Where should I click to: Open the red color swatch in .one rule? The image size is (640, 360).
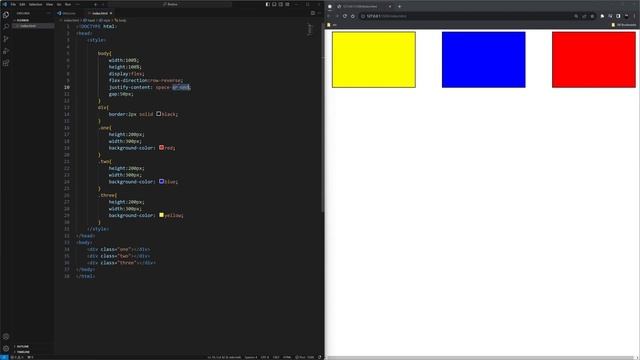click(162, 147)
